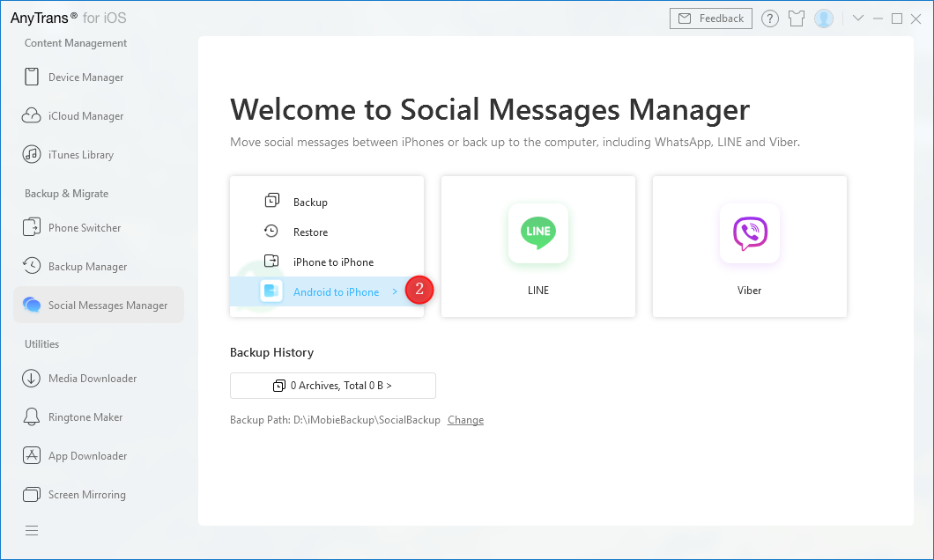Open iCloud Manager in the sidebar
The image size is (934, 560).
point(99,115)
